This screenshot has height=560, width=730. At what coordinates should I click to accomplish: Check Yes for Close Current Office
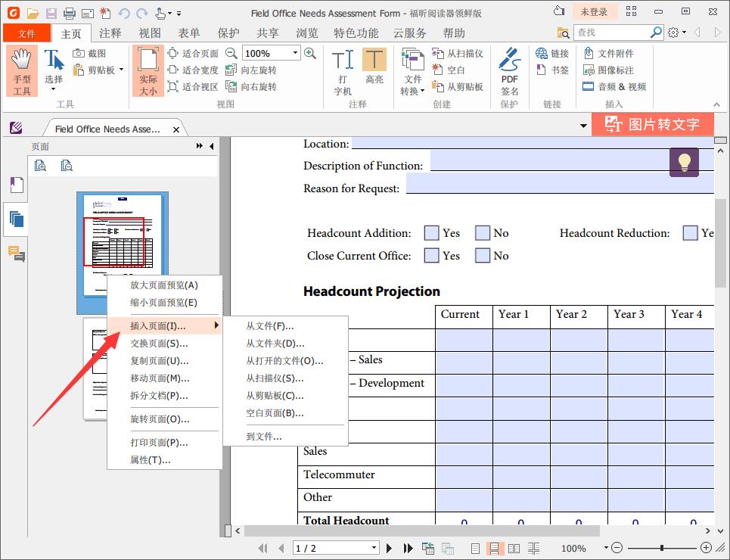tap(432, 255)
